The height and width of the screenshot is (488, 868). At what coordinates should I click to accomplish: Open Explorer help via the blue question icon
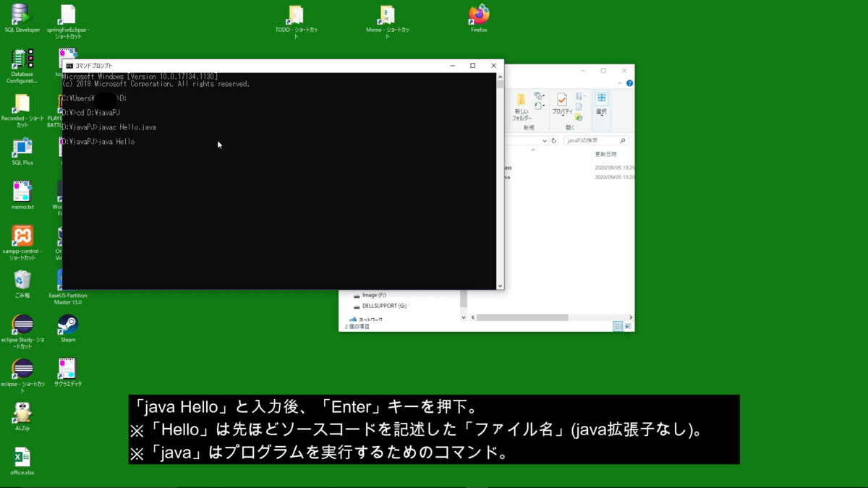pyautogui.click(x=629, y=83)
